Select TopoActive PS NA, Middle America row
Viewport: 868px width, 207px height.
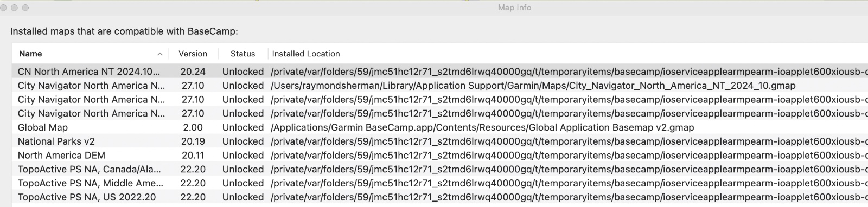(439, 183)
